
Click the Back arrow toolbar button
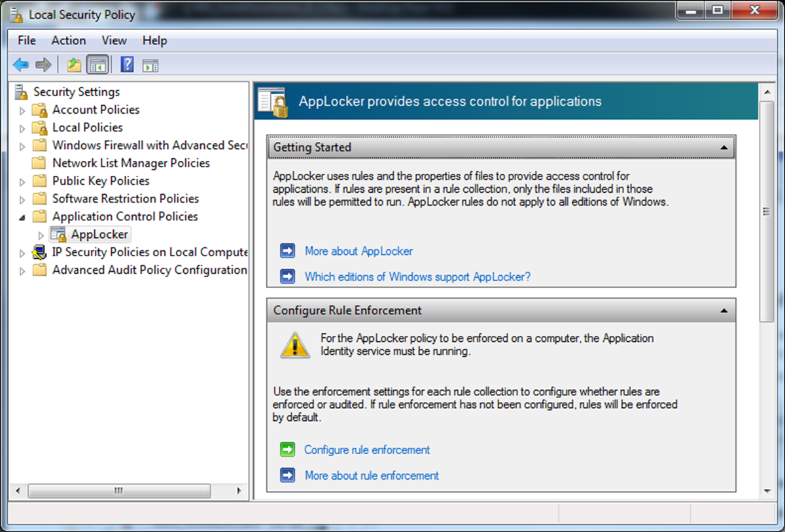pos(21,65)
